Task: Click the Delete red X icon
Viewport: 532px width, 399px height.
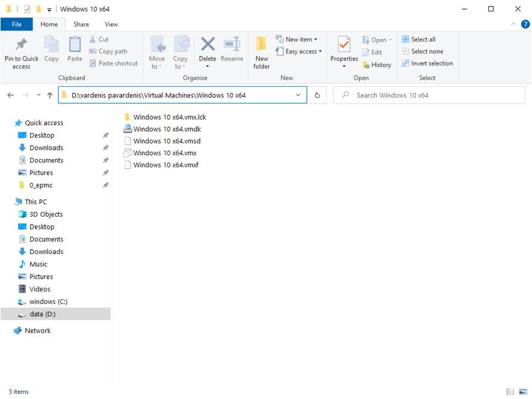Action: 208,45
